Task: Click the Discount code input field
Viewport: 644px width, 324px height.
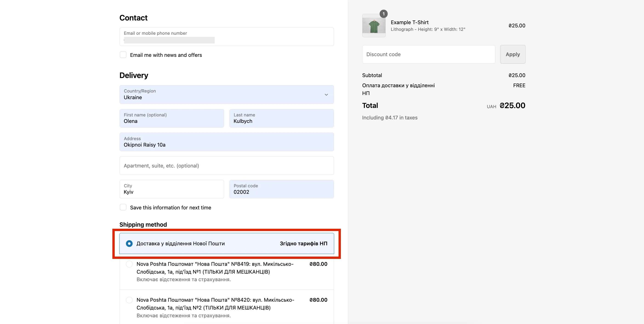Action: (x=428, y=54)
